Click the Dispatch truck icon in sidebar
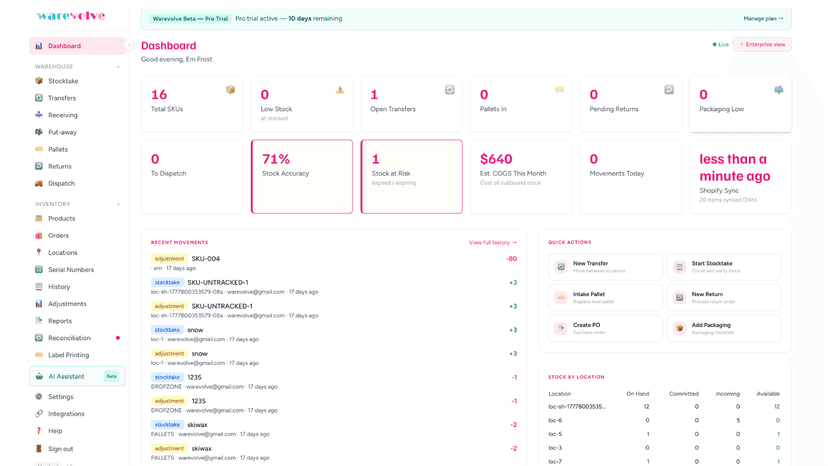This screenshot has height=466, width=828. [x=39, y=183]
